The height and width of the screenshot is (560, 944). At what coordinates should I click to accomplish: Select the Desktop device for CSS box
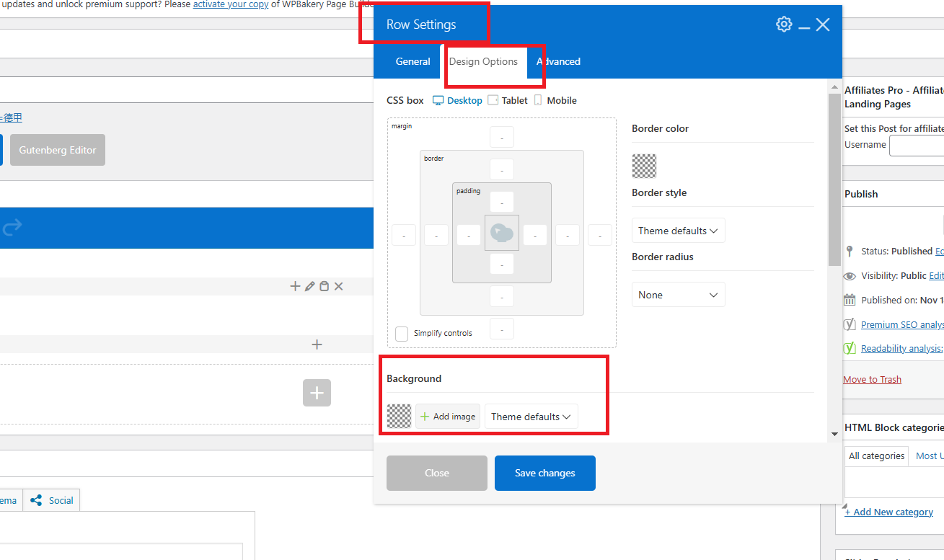click(x=457, y=100)
